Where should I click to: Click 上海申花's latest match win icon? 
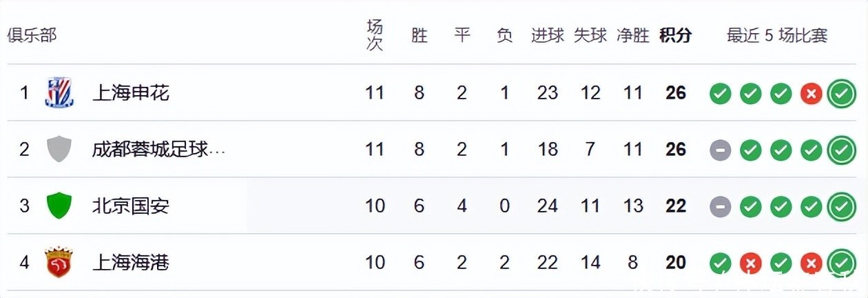point(841,93)
